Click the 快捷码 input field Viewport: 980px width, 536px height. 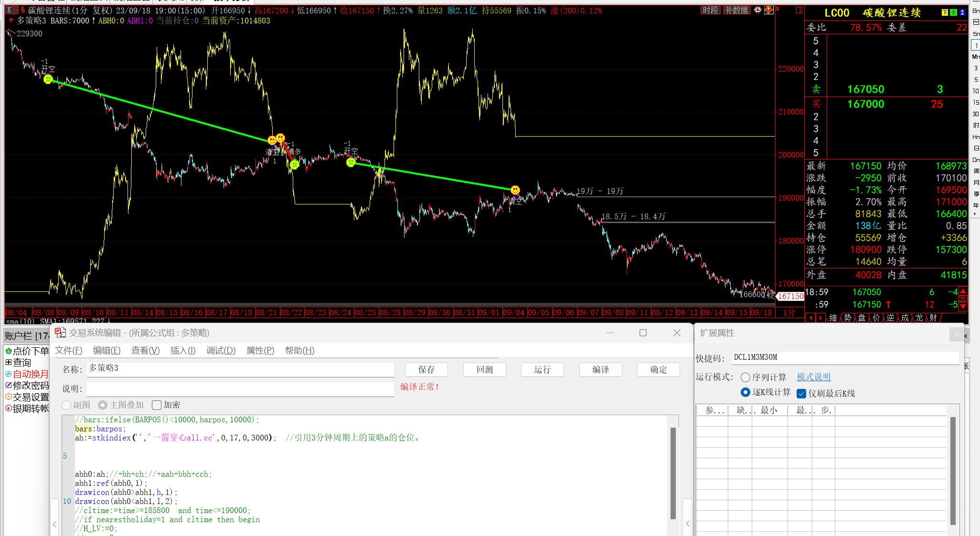pyautogui.click(x=845, y=357)
